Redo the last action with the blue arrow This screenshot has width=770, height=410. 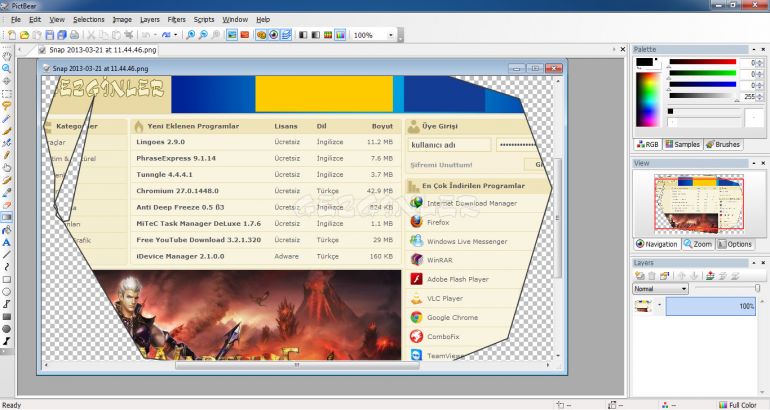[x=166, y=35]
